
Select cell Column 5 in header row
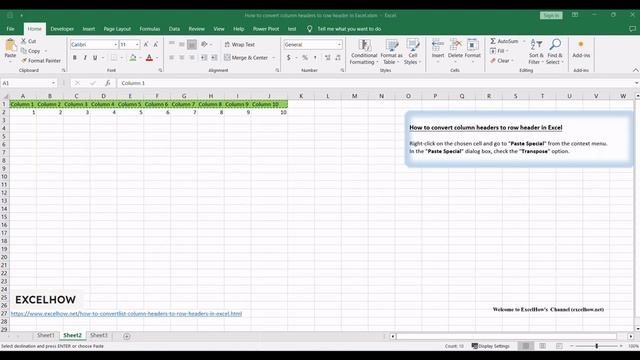click(x=130, y=104)
